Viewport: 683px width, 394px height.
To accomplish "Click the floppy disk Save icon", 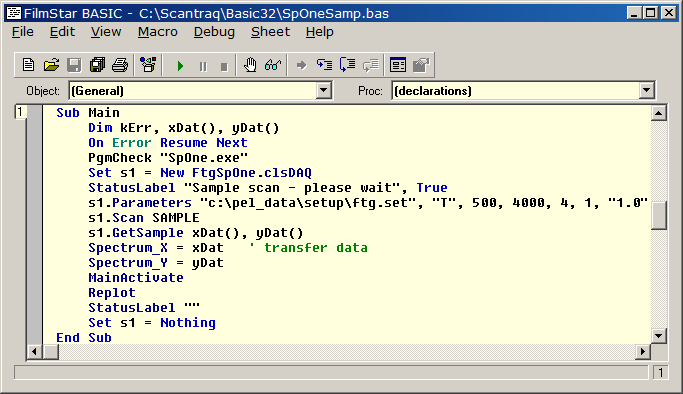I will (74, 65).
